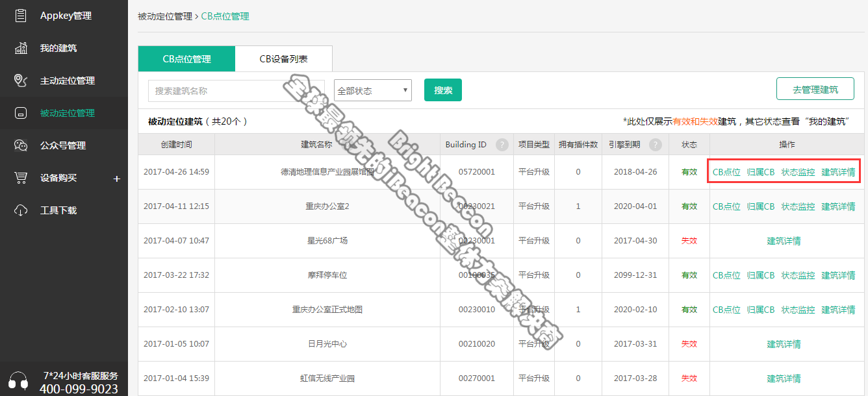Open 归属CB for 重庆办公室2
868x396 pixels.
point(761,206)
